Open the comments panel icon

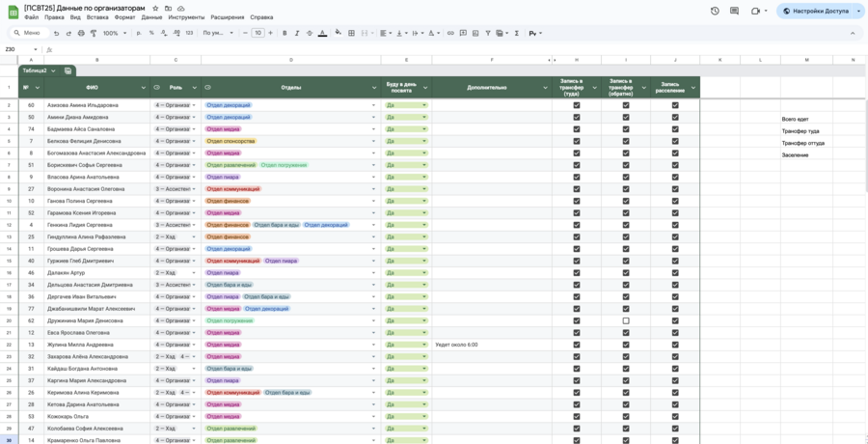click(x=734, y=12)
